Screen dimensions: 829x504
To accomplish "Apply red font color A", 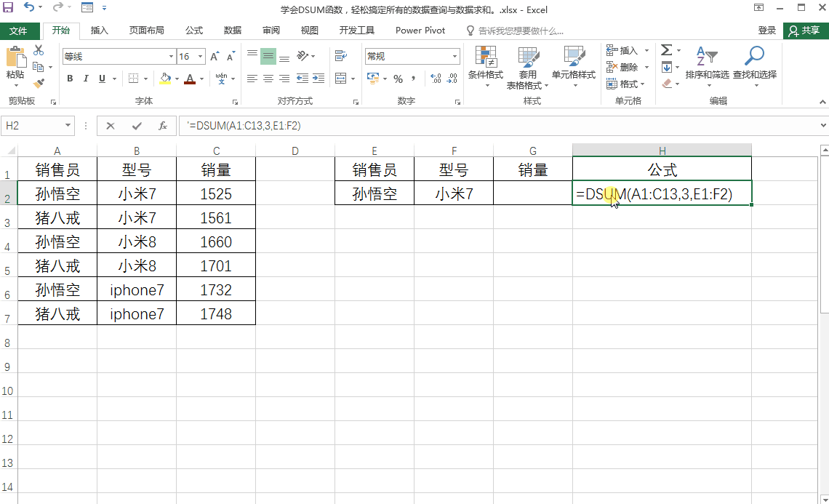I will tap(191, 79).
